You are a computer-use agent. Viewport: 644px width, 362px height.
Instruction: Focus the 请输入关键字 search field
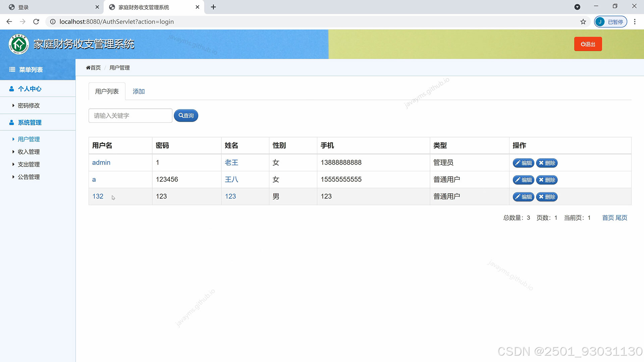point(130,116)
